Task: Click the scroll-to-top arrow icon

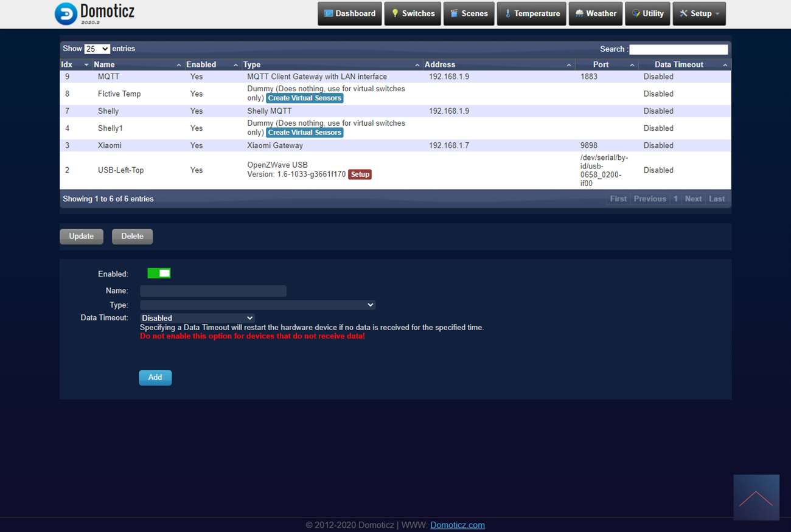Action: [x=756, y=497]
